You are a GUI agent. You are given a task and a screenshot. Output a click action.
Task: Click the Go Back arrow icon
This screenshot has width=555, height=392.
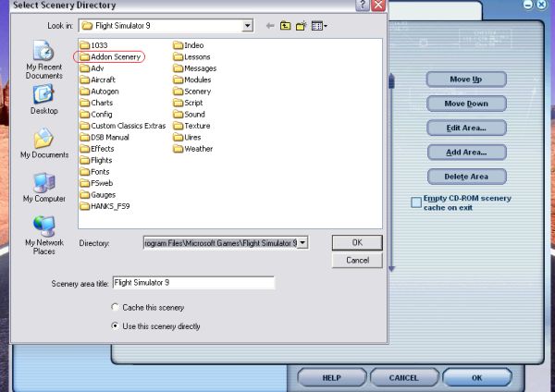tap(272, 28)
